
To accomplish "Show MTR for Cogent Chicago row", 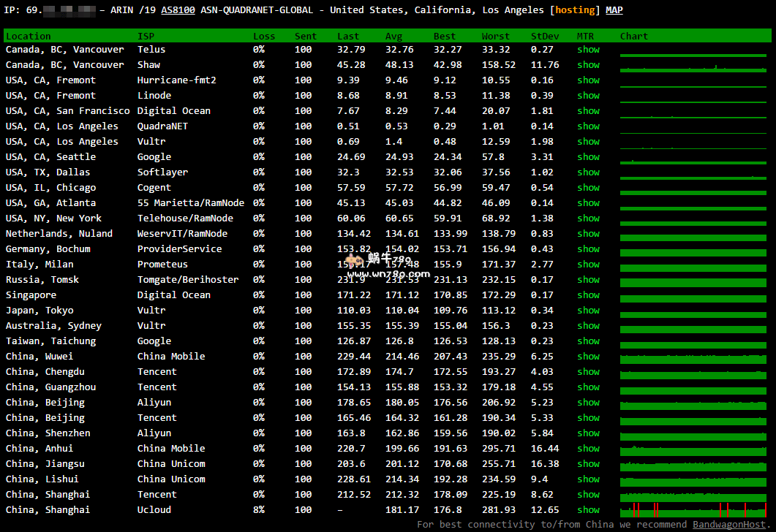I will [588, 188].
